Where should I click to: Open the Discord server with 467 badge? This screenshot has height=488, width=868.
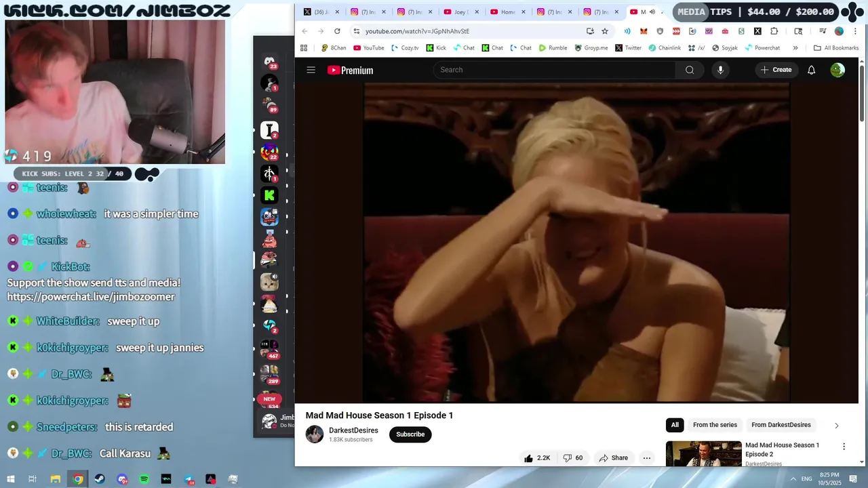(269, 349)
